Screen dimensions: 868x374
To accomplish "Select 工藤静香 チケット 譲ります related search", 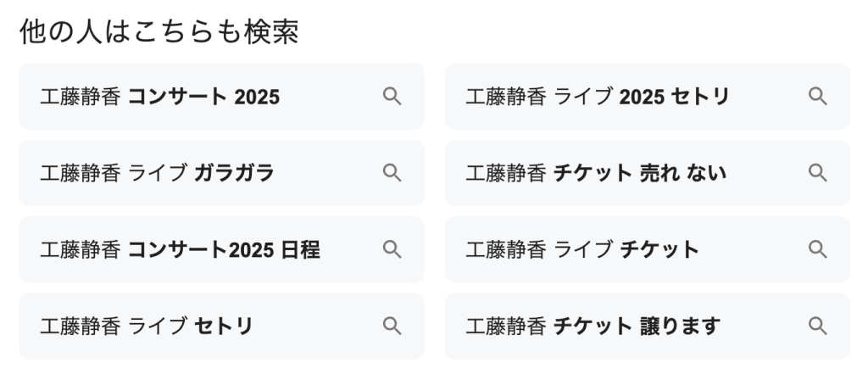I will tap(593, 326).
